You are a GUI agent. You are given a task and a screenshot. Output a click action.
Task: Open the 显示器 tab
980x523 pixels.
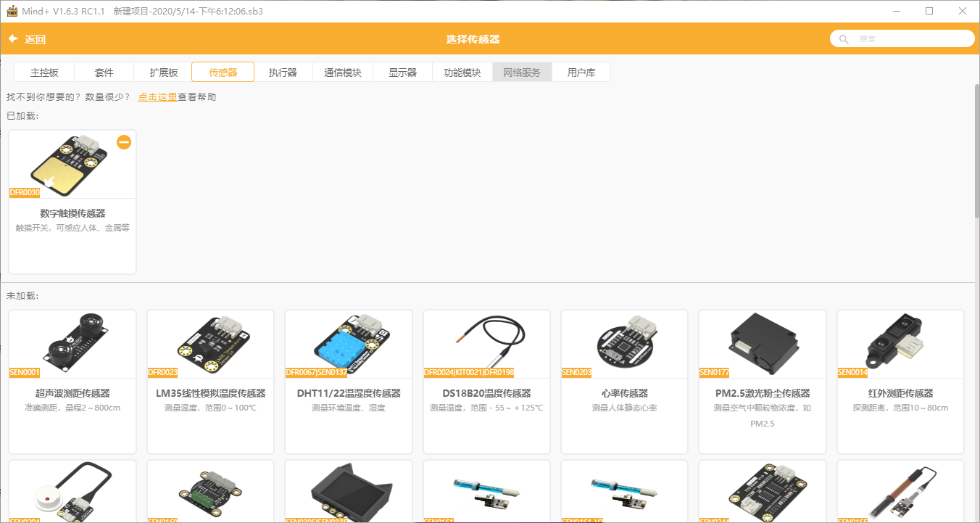point(403,73)
